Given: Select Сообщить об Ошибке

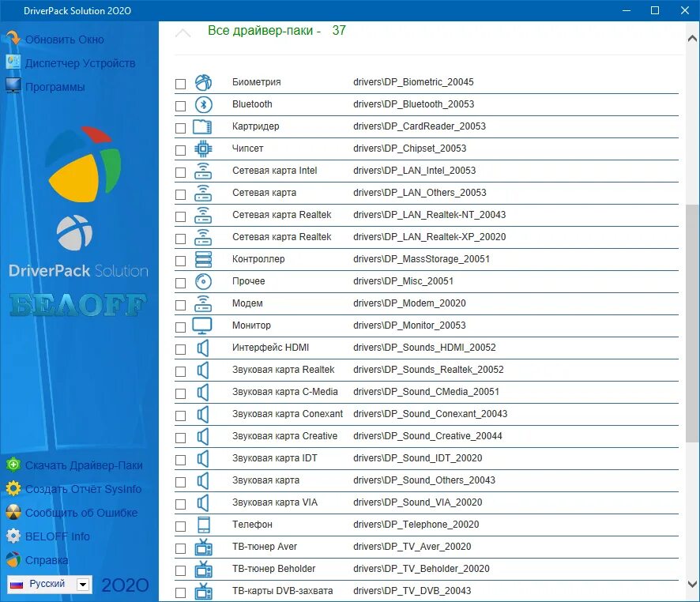Looking at the screenshot, I should [x=81, y=513].
